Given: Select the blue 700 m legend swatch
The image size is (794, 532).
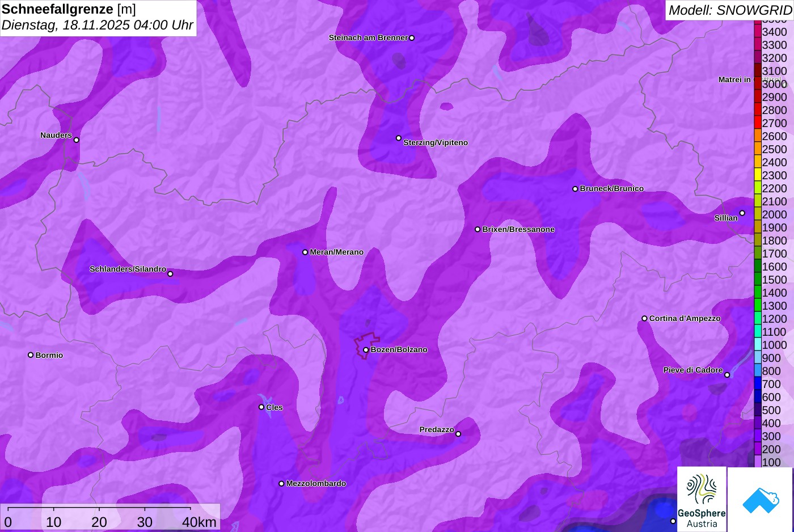Looking at the screenshot, I should [x=758, y=384].
